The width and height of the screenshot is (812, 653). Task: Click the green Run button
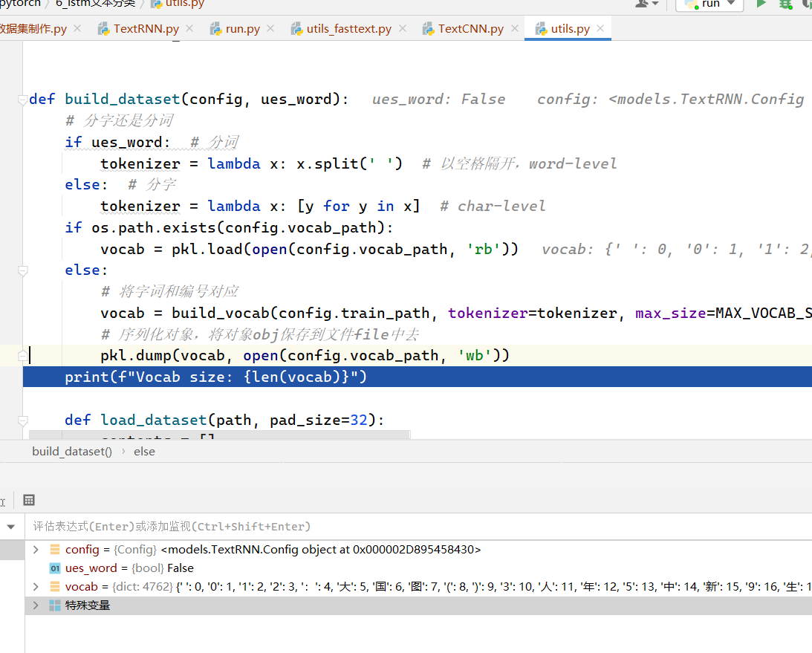[761, 4]
